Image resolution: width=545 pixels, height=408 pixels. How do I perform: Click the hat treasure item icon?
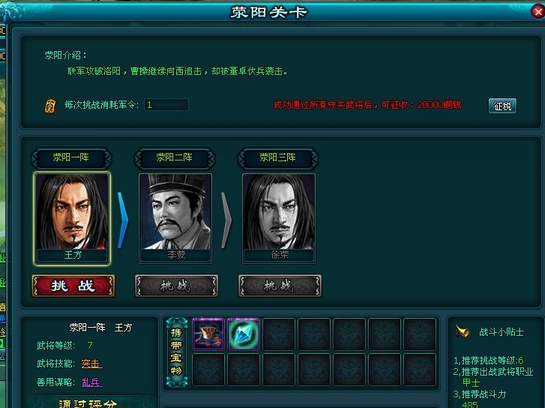coord(208,334)
